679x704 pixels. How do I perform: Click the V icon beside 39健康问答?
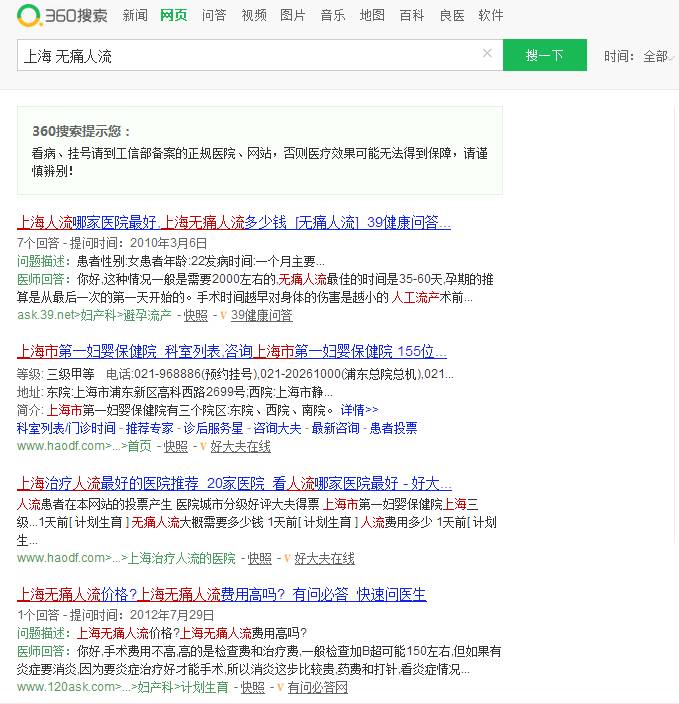coord(224,316)
